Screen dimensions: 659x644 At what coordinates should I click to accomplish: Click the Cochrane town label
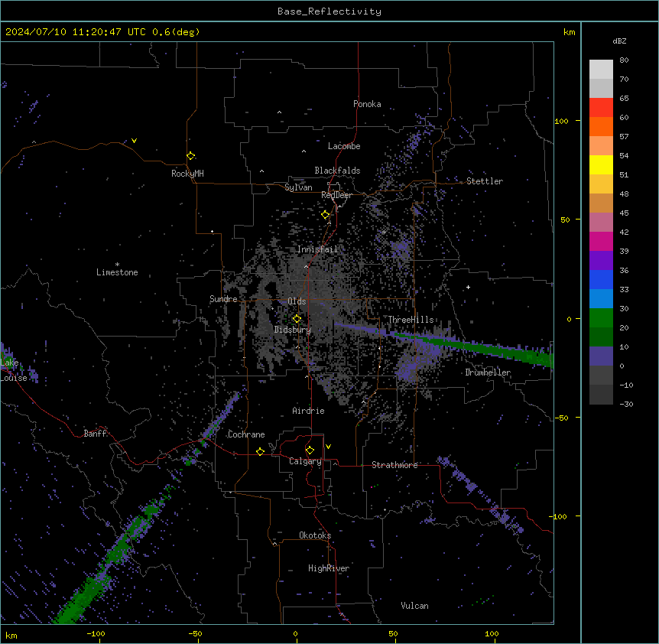246,434
